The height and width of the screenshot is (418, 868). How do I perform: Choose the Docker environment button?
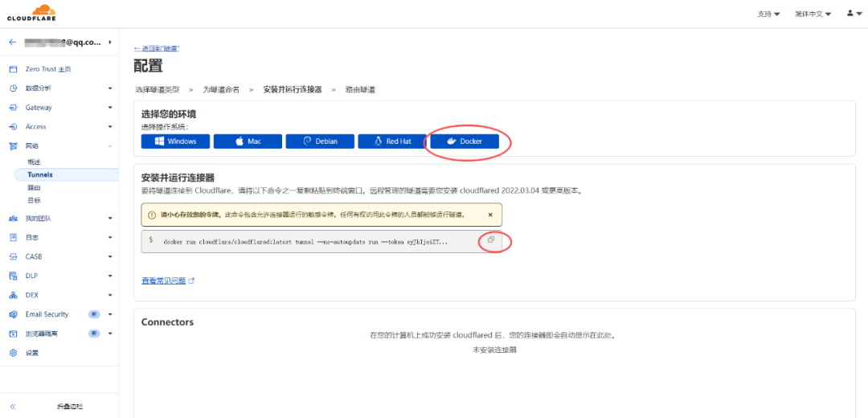click(x=465, y=141)
